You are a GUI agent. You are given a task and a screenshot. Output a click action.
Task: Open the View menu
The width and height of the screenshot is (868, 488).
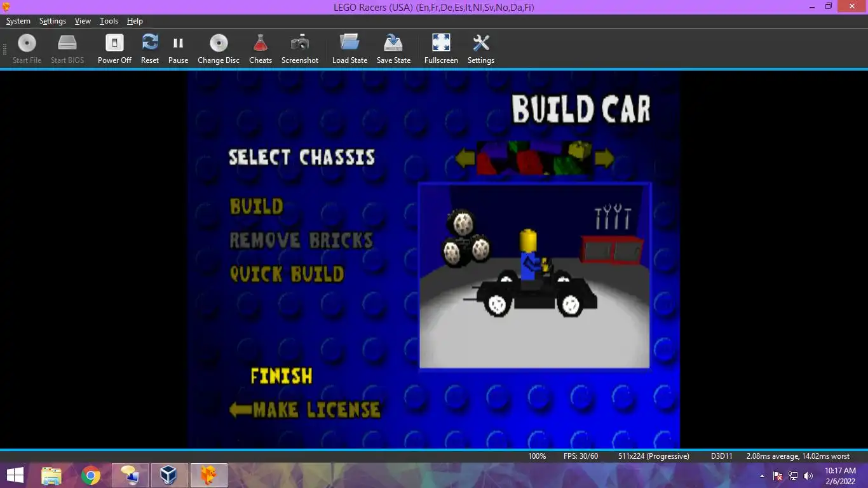pyautogui.click(x=83, y=21)
